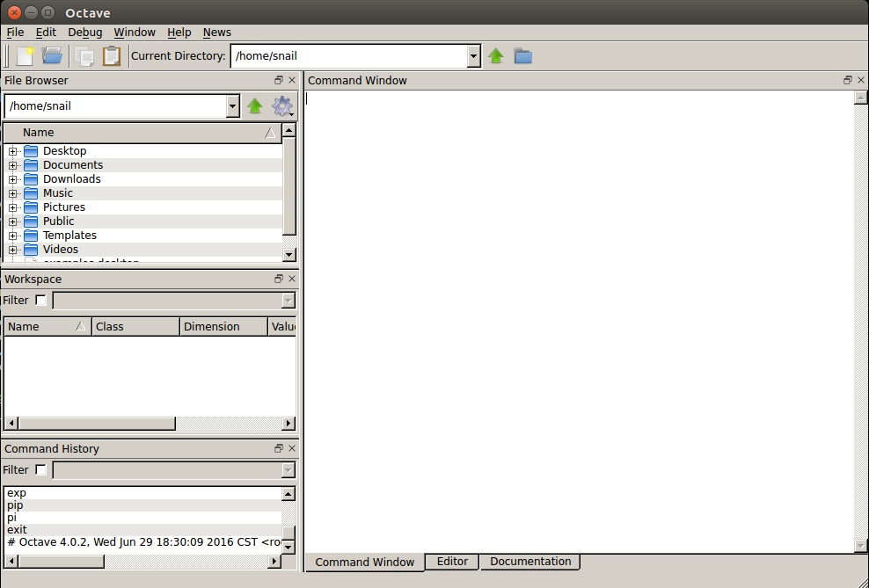Switch to the Documentation tab

530,562
